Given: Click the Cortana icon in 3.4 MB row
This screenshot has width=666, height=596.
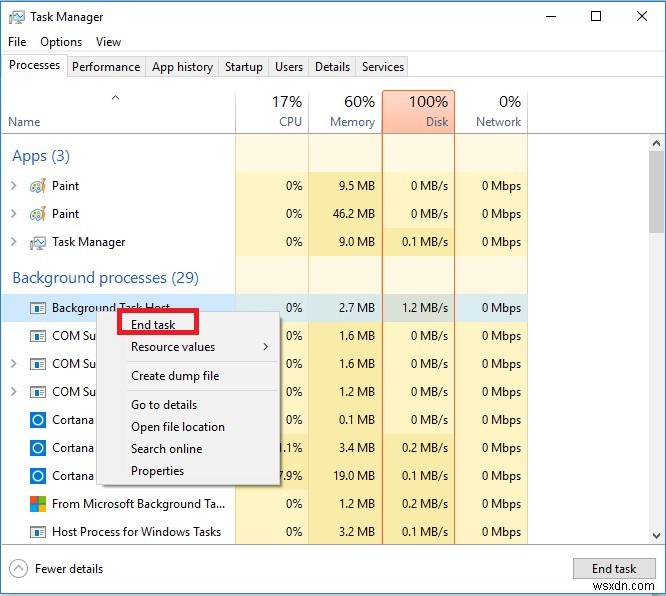Looking at the screenshot, I should click(x=38, y=448).
